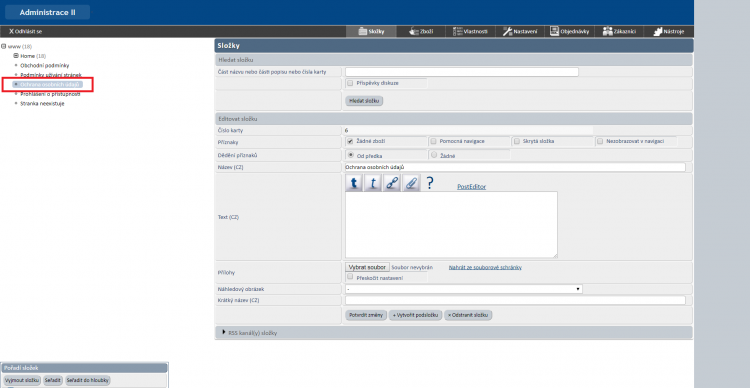This screenshot has width=750, height=388.
Task: Open the Náhledový obrázek dropdown
Action: [x=464, y=289]
